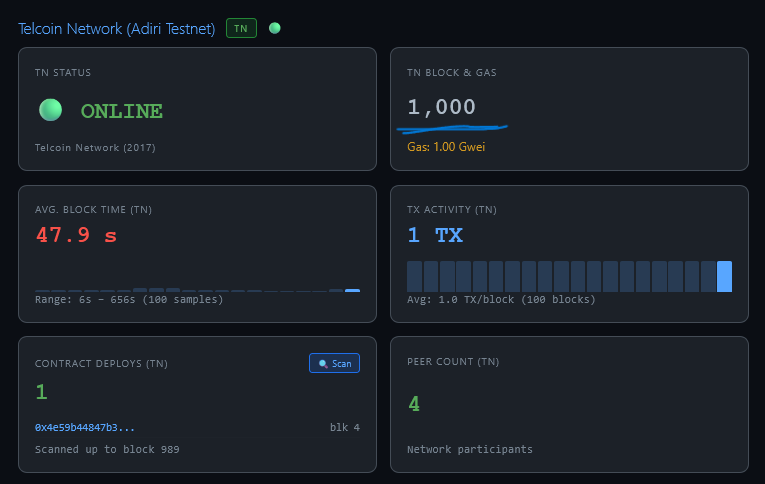The image size is (765, 484).
Task: Click the highlighted last bar in block time chart
Action: tap(352, 290)
